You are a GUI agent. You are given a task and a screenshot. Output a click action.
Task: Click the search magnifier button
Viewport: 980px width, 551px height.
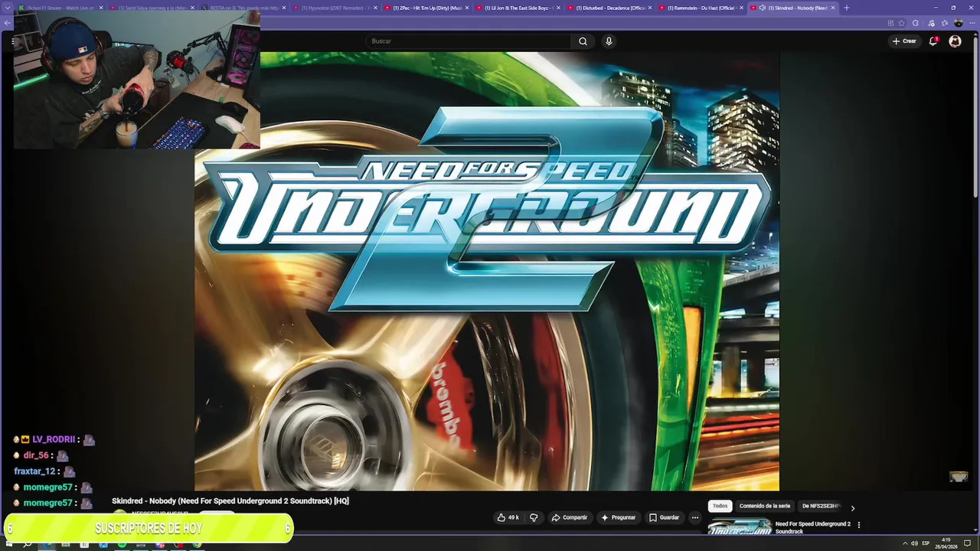click(x=583, y=41)
